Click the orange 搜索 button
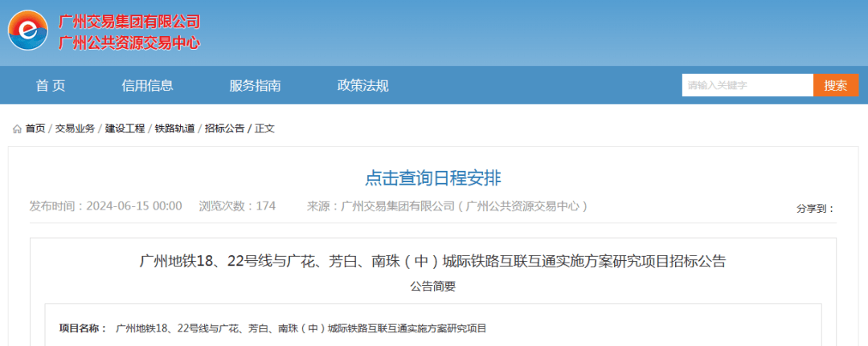 point(836,85)
